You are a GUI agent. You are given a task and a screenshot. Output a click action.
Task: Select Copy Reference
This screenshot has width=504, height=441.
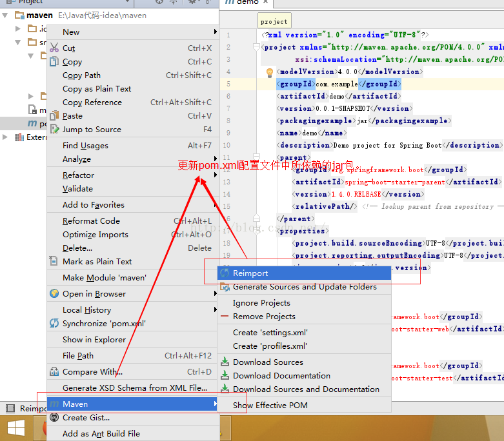133,102
